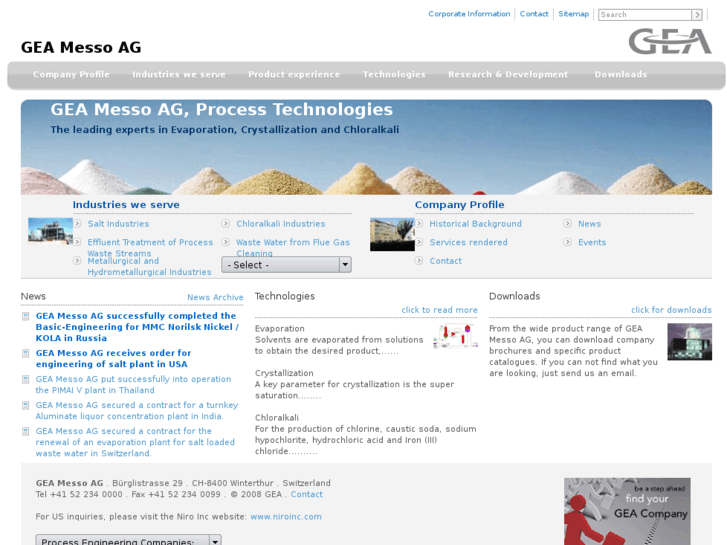
Task: Open the '- Select -' industries dropdown
Action: point(286,265)
